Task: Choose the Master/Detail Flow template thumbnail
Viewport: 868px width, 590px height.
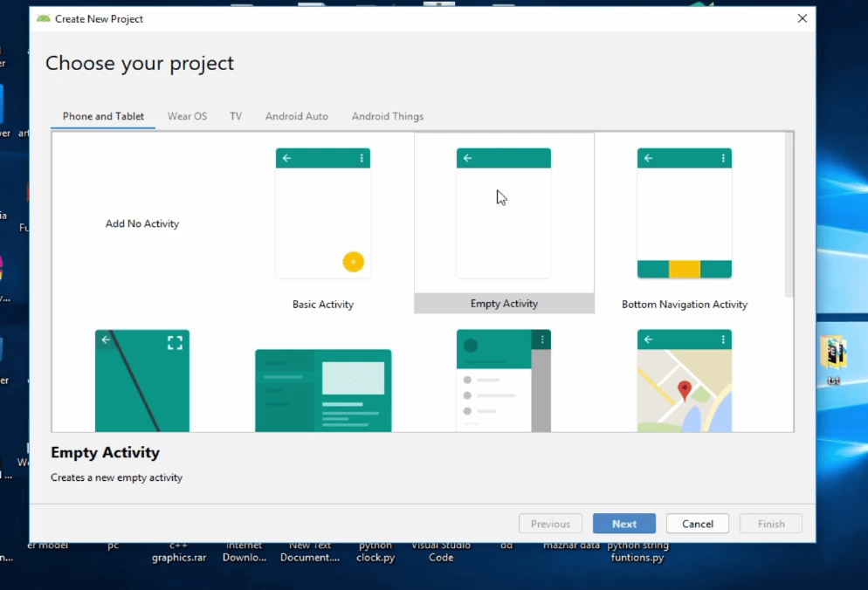Action: [x=323, y=389]
